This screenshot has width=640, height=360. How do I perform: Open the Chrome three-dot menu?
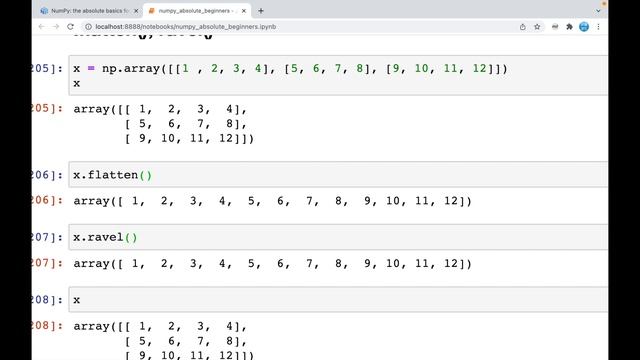coord(598,27)
